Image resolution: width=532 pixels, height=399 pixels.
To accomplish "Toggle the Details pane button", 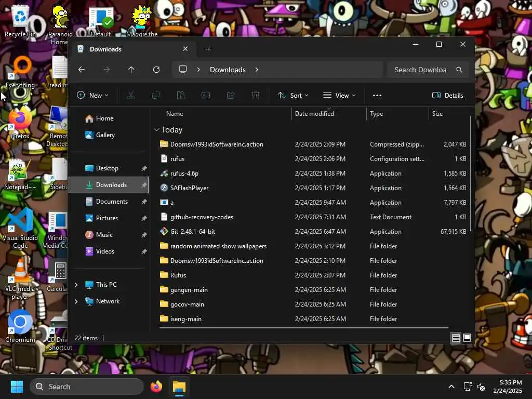I will point(448,96).
